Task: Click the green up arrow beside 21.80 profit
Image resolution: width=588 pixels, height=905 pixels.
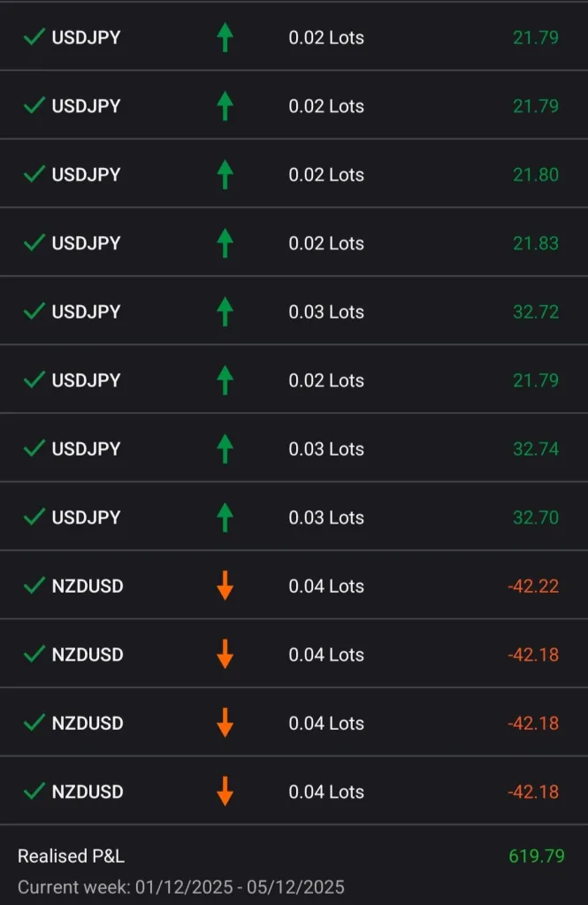Action: (225, 174)
